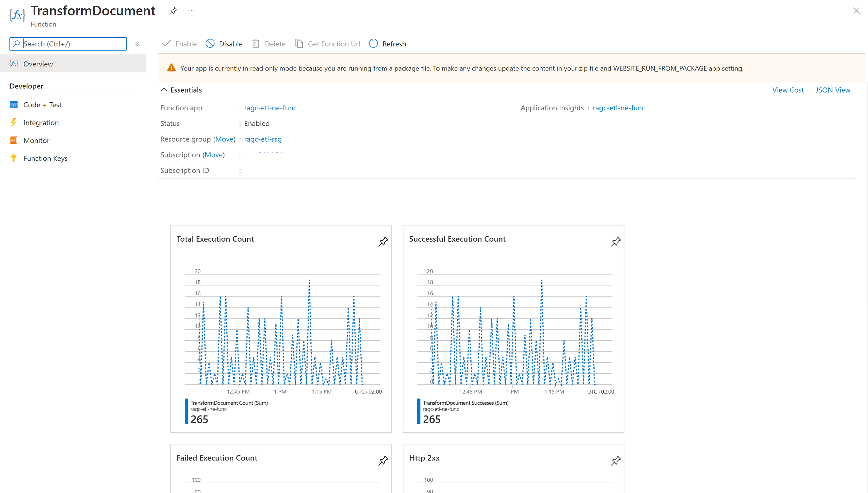This screenshot has height=493, width=868.
Task: Open Function Keys settings
Action: coord(45,158)
